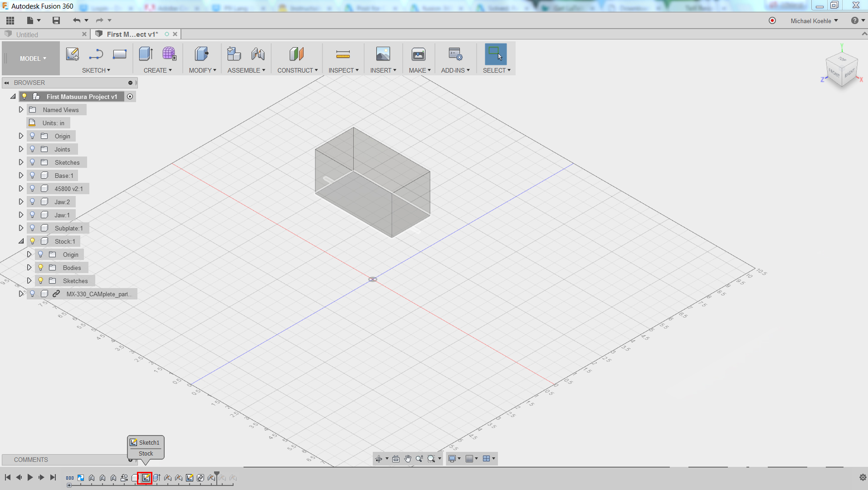Viewport: 868px width, 490px height.
Task: Open the data panel grid icon
Action: 10,20
